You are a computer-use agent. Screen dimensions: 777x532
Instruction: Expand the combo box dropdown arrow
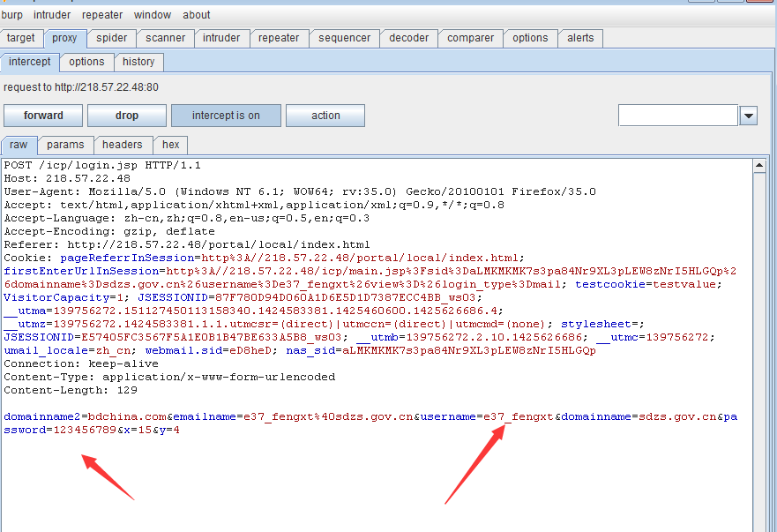tap(748, 116)
